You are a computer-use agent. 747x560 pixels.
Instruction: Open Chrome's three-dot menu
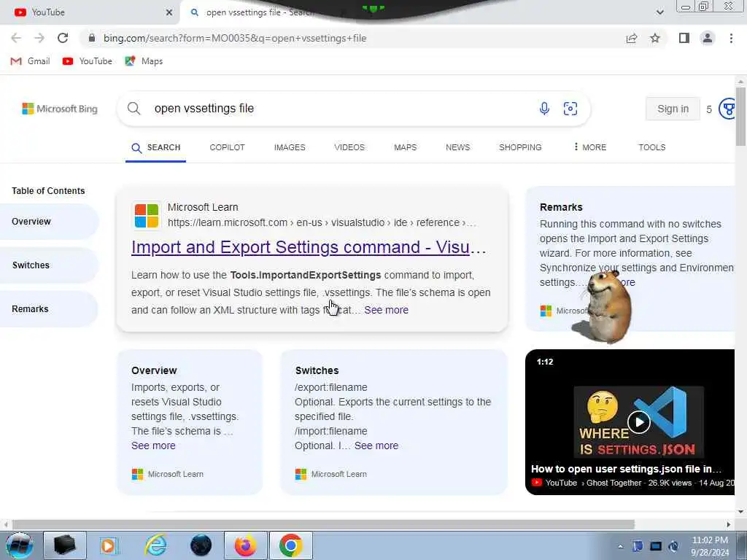731,38
